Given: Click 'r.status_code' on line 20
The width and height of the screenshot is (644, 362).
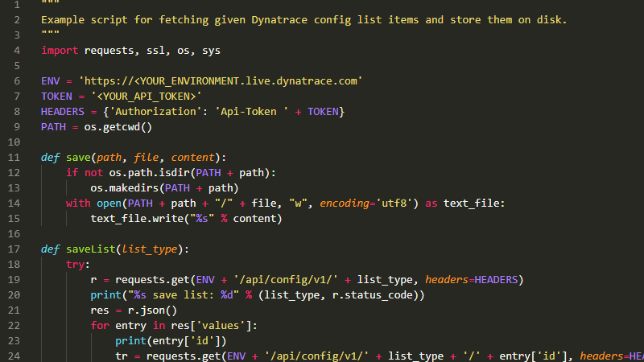Looking at the screenshot, I should (x=373, y=295).
